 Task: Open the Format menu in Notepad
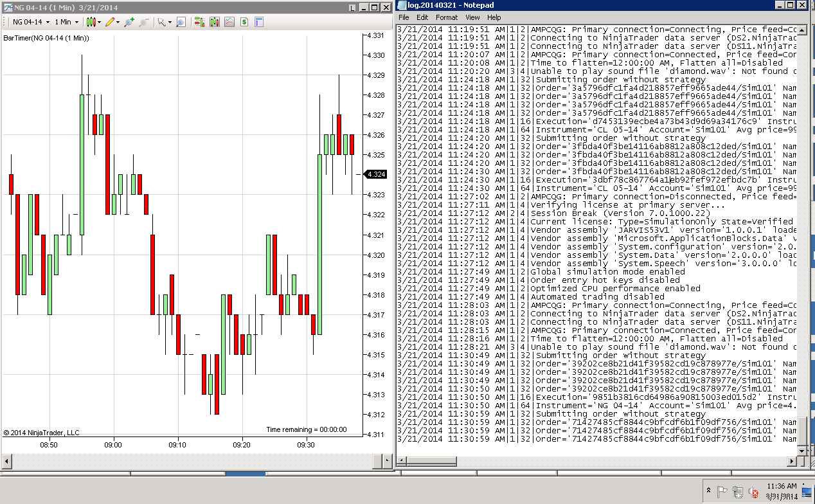click(x=446, y=17)
